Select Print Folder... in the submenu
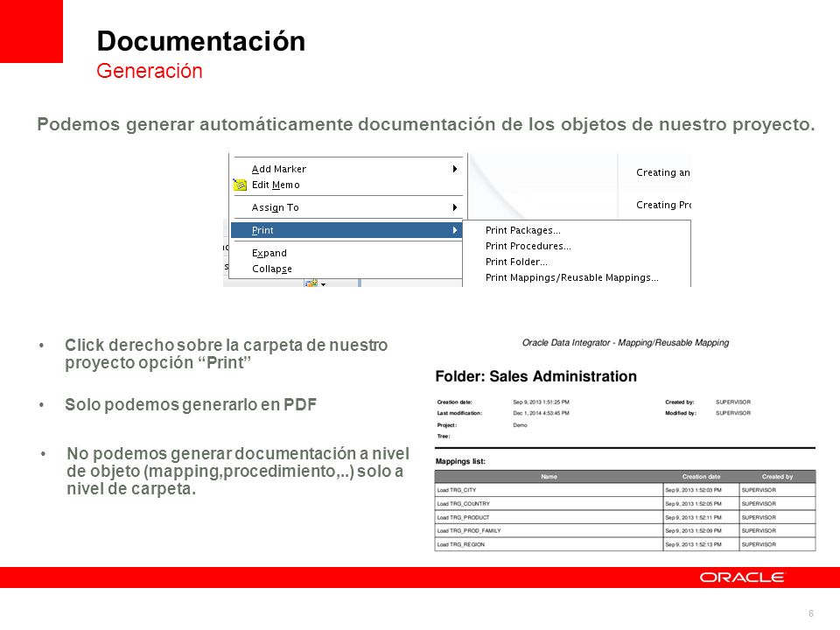 tap(516, 262)
